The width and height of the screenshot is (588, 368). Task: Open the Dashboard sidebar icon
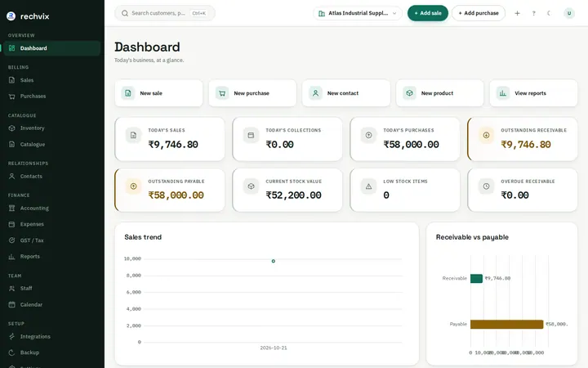[12, 48]
